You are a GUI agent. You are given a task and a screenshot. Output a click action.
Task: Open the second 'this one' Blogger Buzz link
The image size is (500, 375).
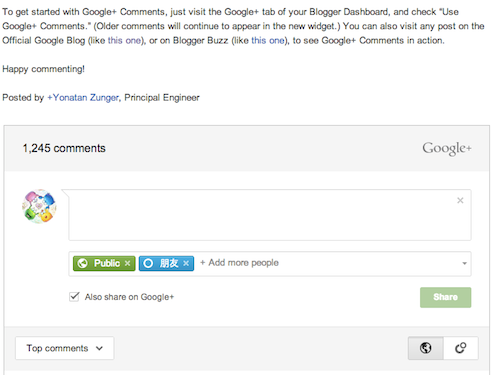coord(268,41)
